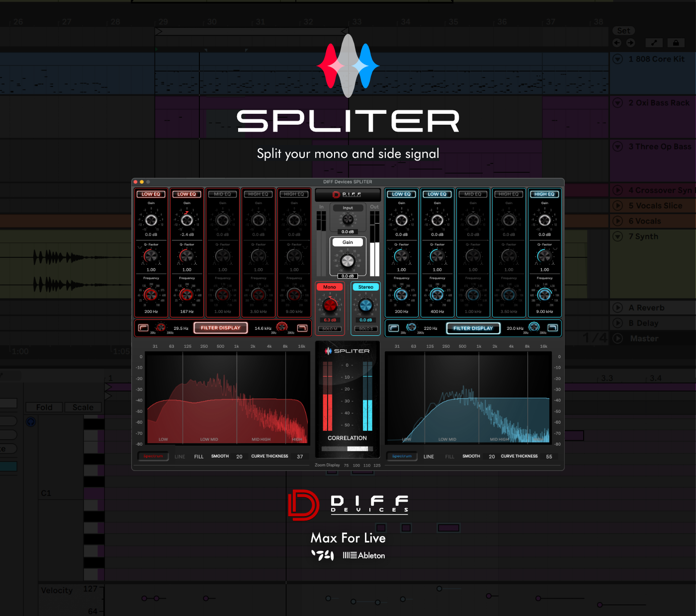The height and width of the screenshot is (616, 696).
Task: Click the SPLITER logo above the correlation meter
Action: pyautogui.click(x=348, y=350)
